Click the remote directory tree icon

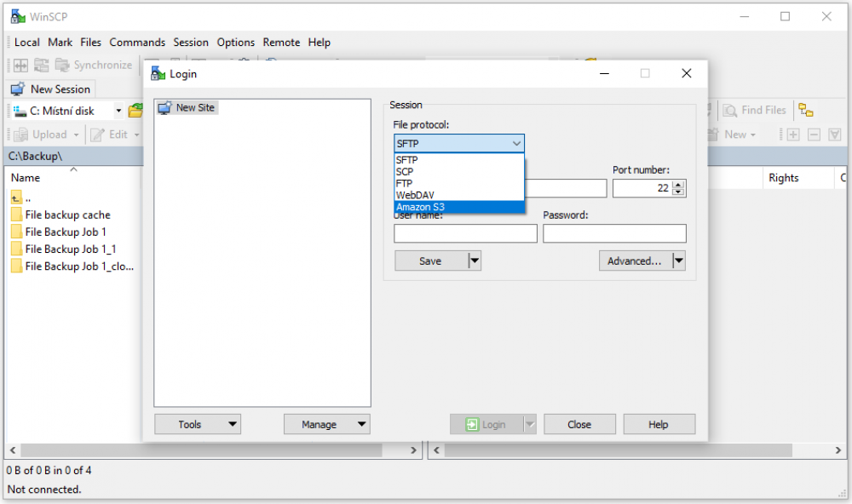[x=806, y=110]
